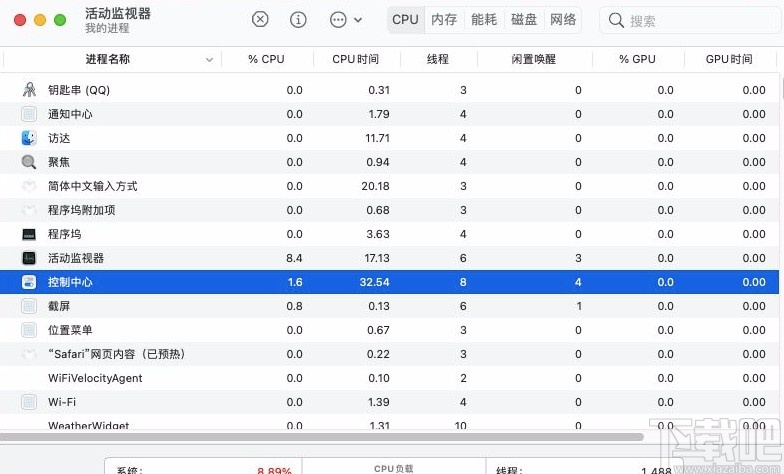Sort by the CPU时间 column header
Screen dimensions: 784x474
[355, 59]
